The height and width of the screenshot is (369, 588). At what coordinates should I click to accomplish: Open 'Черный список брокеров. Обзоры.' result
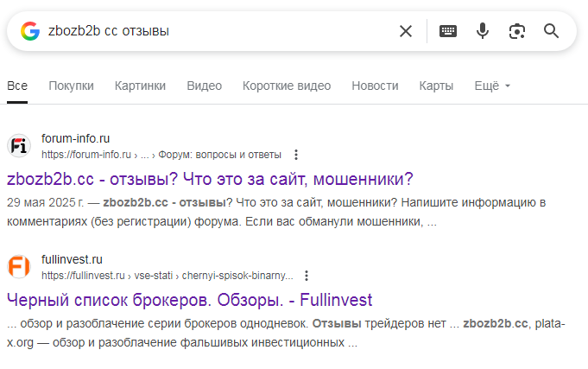tap(190, 300)
